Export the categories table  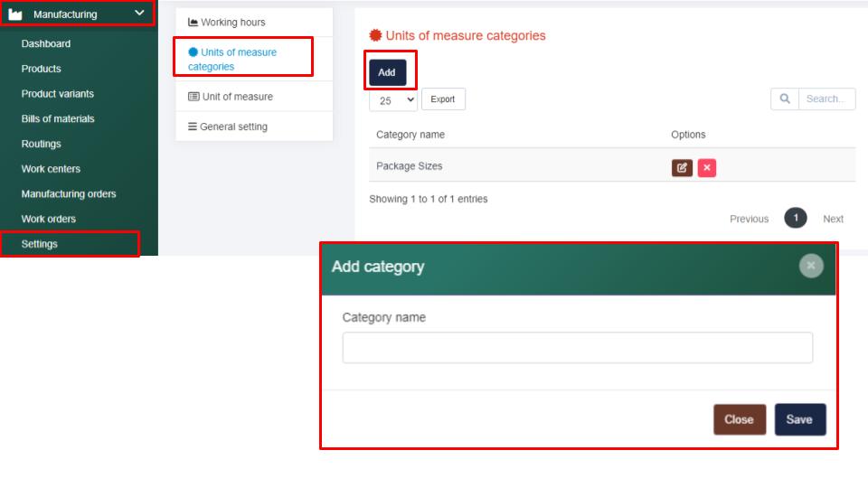[x=443, y=99]
